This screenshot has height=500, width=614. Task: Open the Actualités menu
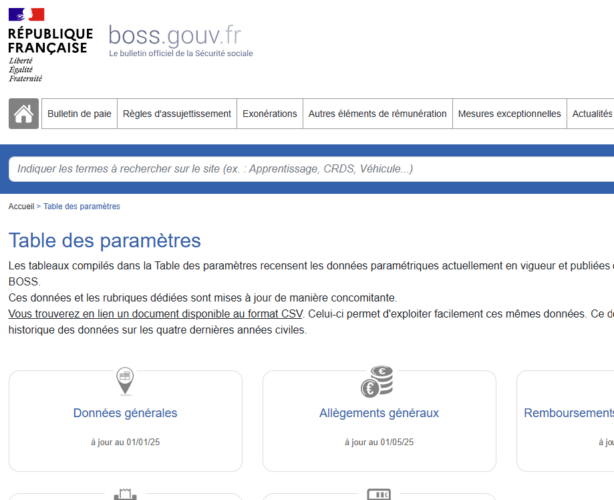click(591, 114)
